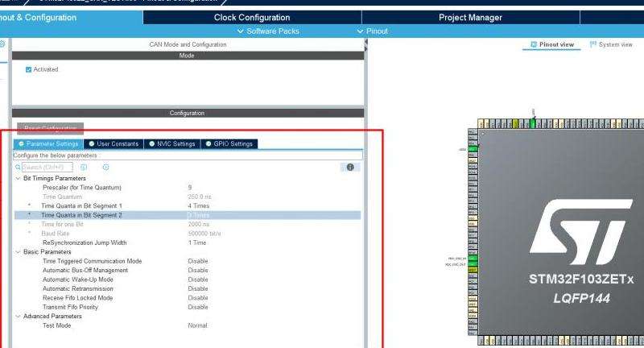The image size is (644, 348).
Task: Click first circular icon beside search box
Action: [x=84, y=167]
